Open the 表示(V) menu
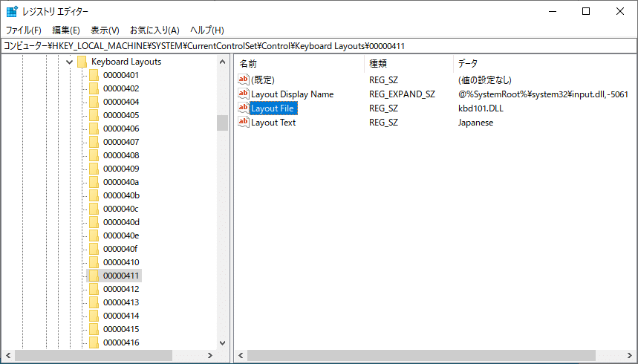 tap(105, 30)
